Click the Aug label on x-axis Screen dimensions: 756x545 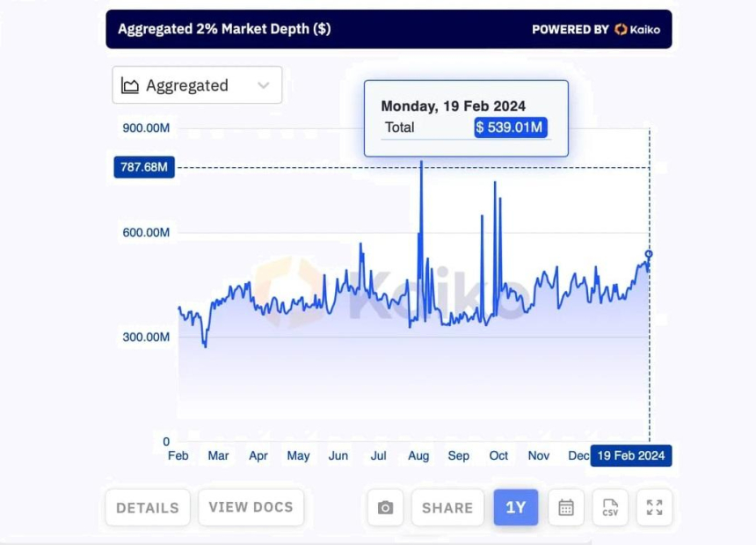418,456
